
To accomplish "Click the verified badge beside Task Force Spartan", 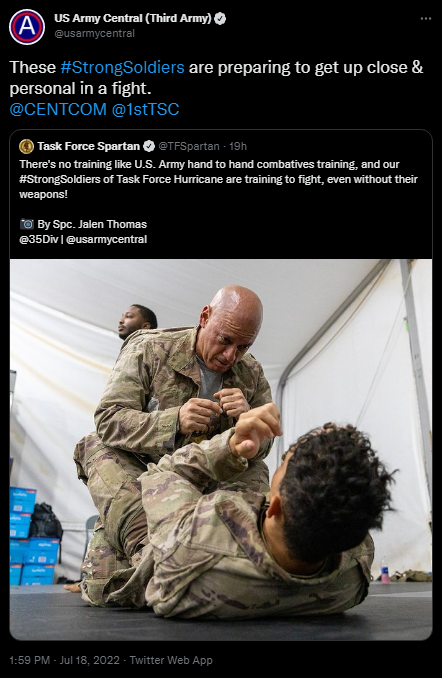I will (x=149, y=147).
